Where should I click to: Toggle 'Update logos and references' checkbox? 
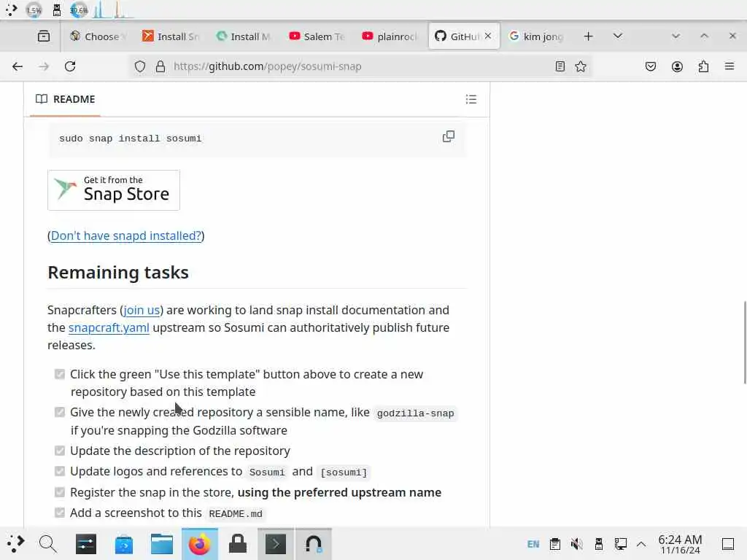(60, 472)
